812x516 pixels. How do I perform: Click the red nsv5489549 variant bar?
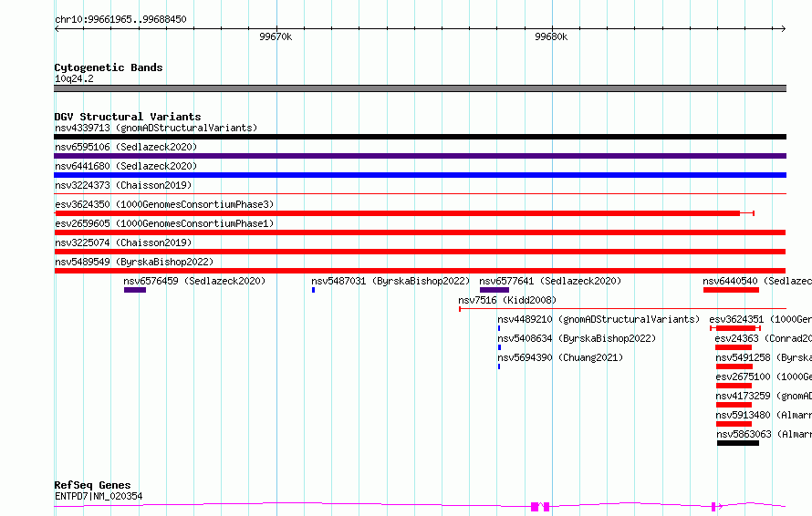tap(420, 271)
